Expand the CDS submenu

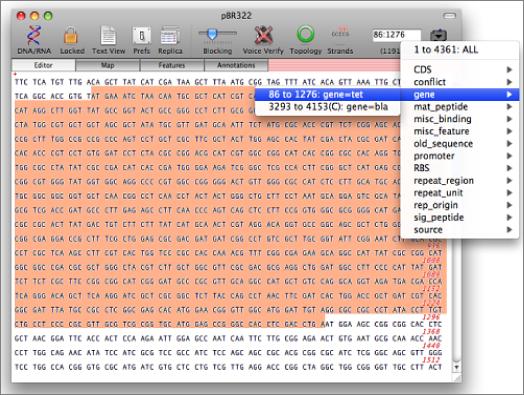[460, 70]
